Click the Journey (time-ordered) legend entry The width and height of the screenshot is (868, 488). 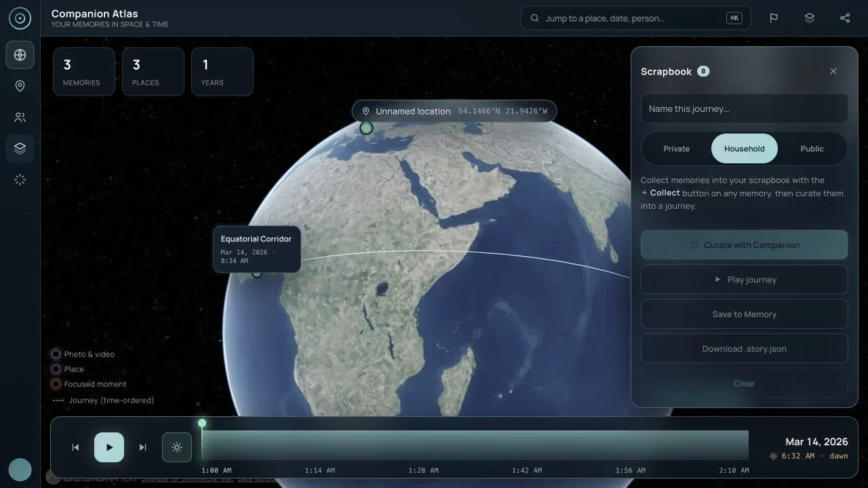(x=103, y=400)
